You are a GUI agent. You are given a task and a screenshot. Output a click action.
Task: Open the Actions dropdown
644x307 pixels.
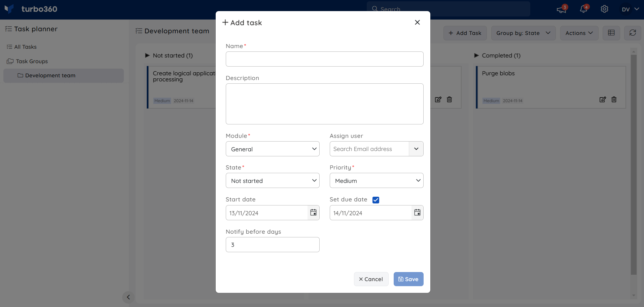coord(579,33)
